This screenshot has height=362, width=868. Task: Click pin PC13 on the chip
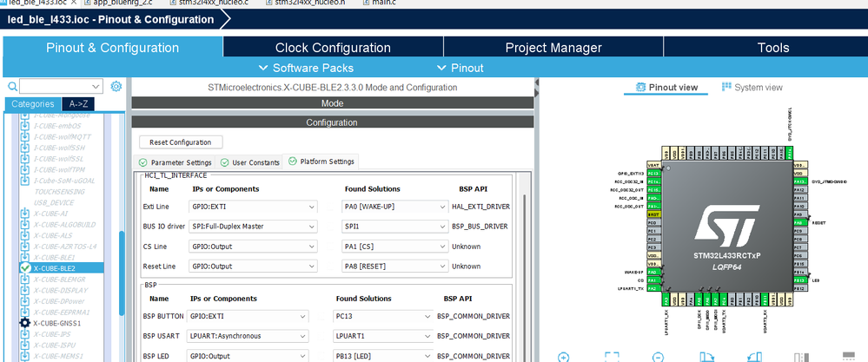pyautogui.click(x=653, y=174)
